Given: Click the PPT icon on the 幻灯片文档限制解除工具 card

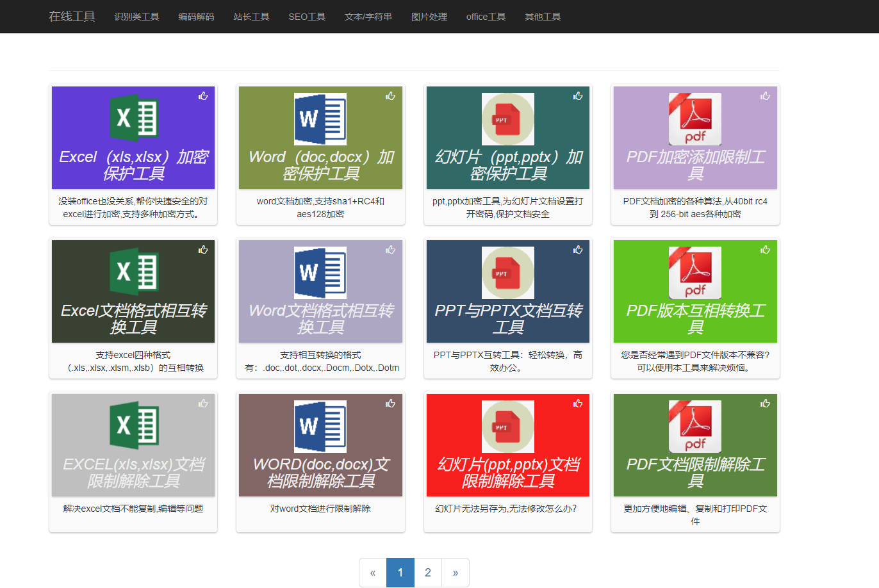Looking at the screenshot, I should point(508,426).
